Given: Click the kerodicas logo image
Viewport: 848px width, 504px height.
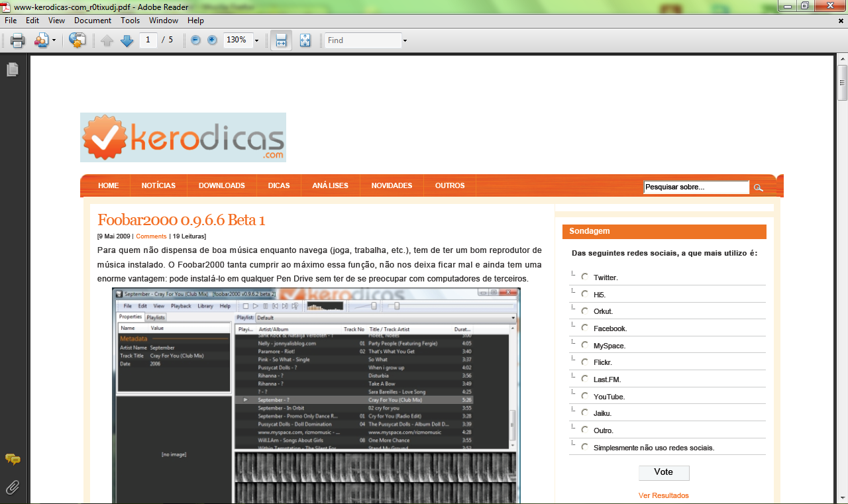Looking at the screenshot, I should [x=183, y=137].
